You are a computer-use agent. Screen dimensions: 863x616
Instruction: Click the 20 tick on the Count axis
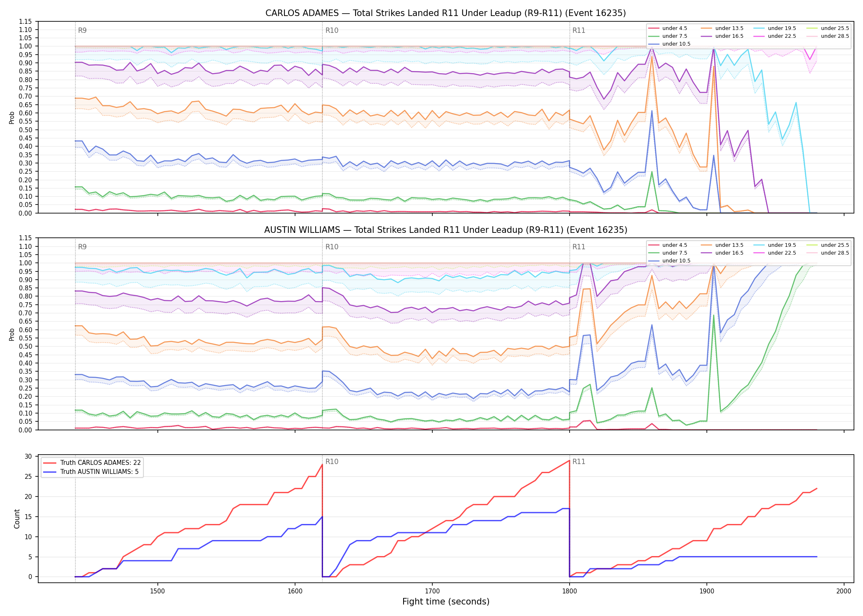click(28, 497)
